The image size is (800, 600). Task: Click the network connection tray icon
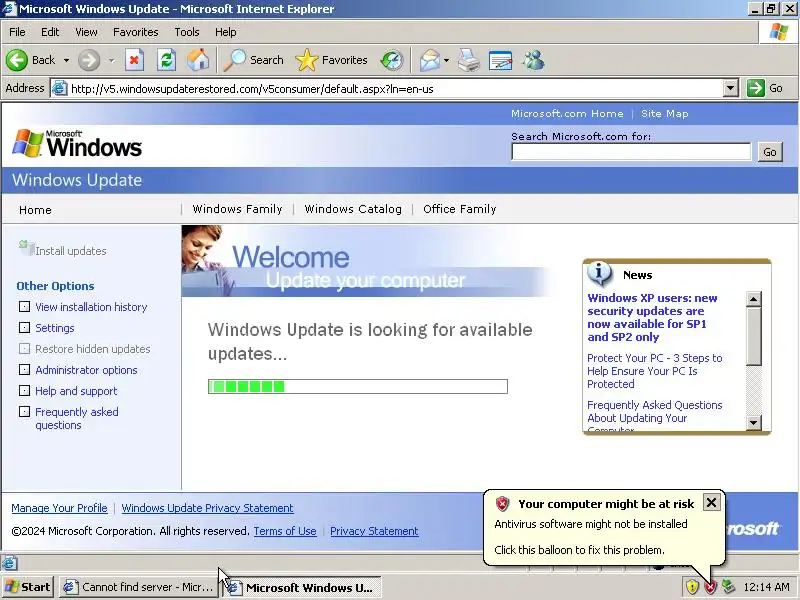point(728,587)
